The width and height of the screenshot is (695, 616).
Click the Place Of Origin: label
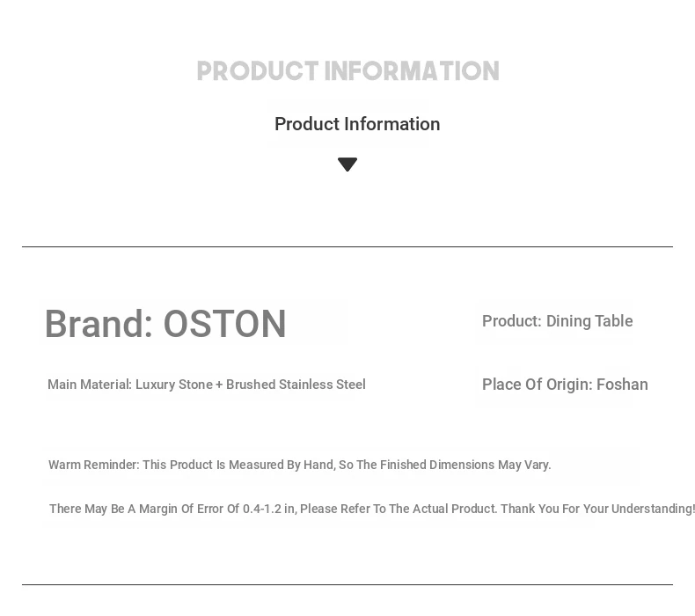tap(537, 385)
